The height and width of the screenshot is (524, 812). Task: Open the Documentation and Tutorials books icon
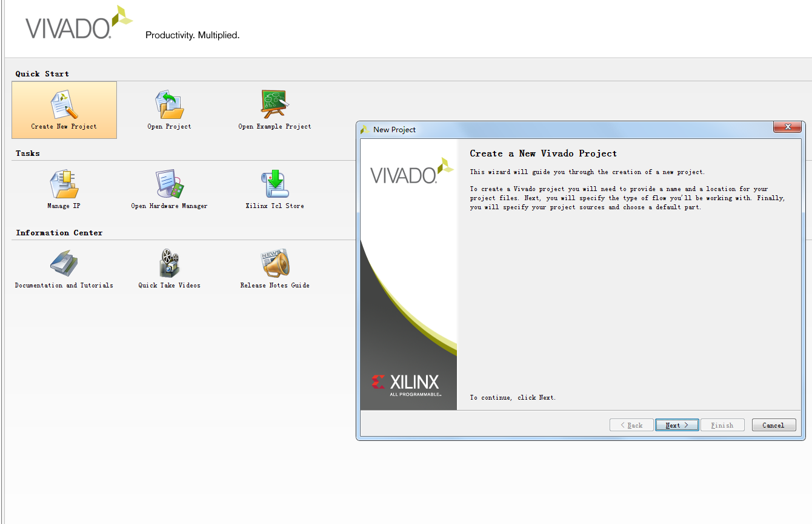click(x=64, y=263)
